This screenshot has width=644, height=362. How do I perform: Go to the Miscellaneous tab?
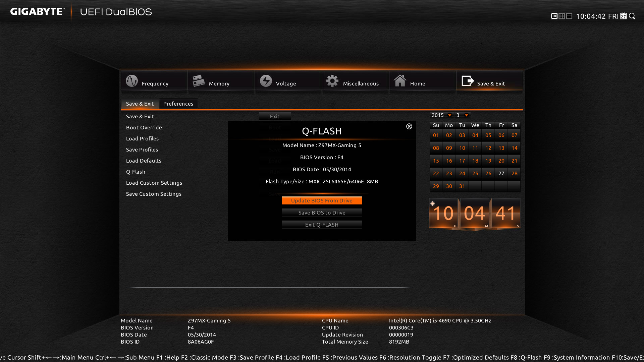coord(356,80)
